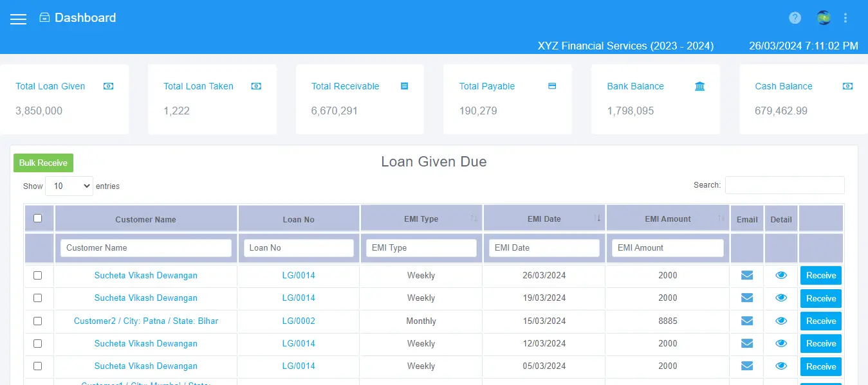
Task: Open the Show entries dropdown
Action: [69, 186]
